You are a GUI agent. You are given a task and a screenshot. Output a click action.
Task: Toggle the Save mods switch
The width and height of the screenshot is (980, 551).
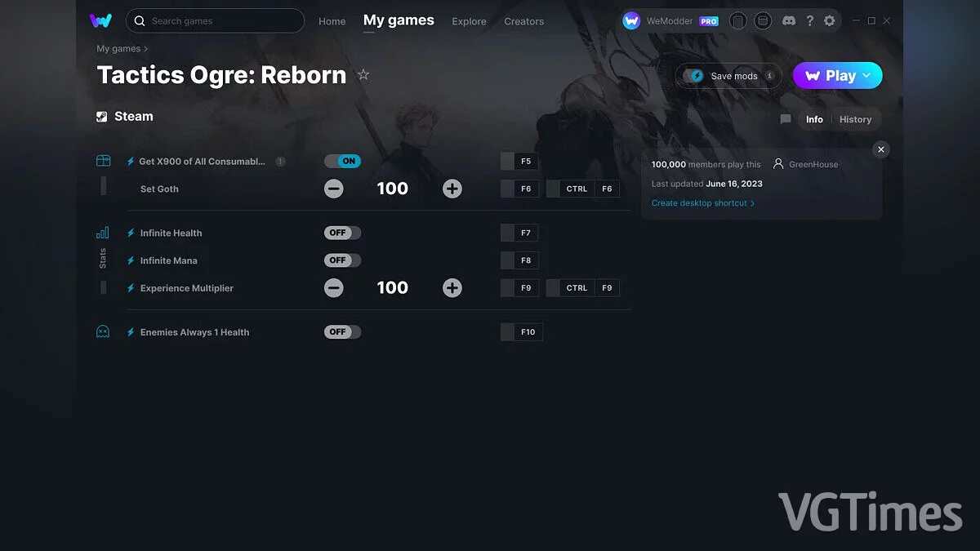693,76
